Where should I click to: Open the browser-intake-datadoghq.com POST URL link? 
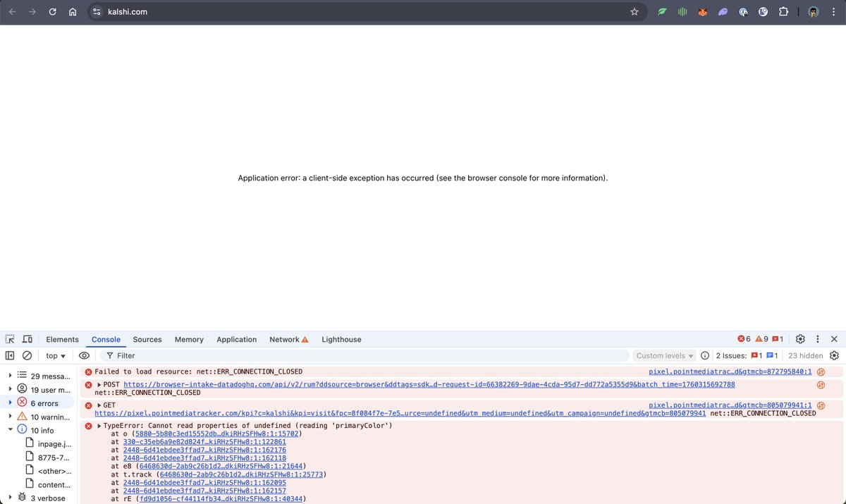(x=429, y=384)
